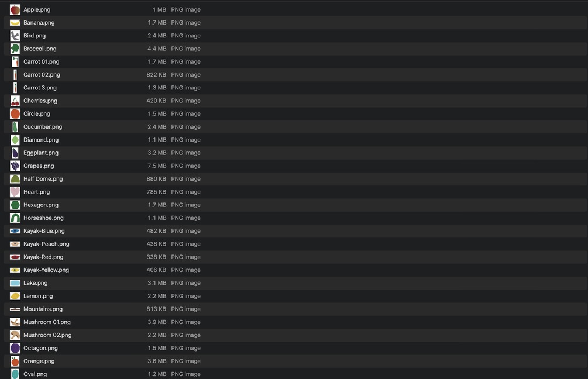
Task: Click the Mushroom 01.png file name
Action: [x=47, y=322]
